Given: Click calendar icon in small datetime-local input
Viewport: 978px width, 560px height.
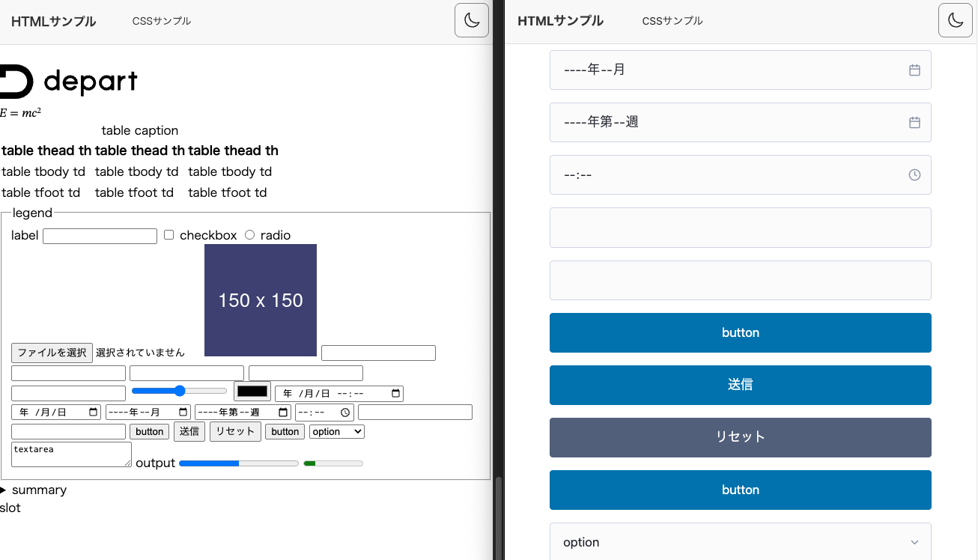Looking at the screenshot, I should click(x=395, y=393).
